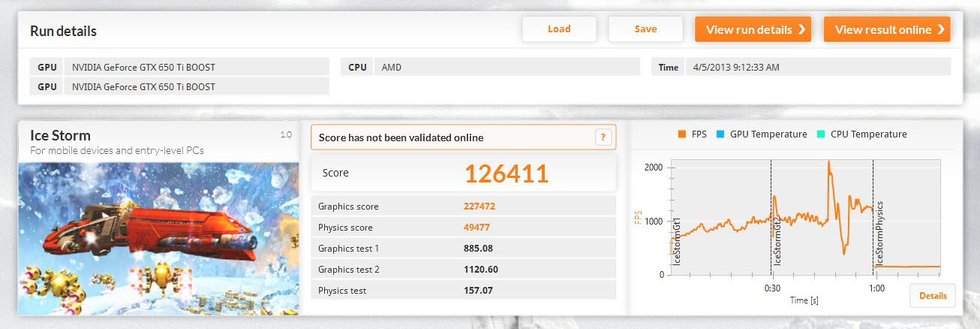Image resolution: width=980 pixels, height=329 pixels.
Task: Click 'For mobile devices and entry-level PCs' subtitle
Action: click(117, 150)
